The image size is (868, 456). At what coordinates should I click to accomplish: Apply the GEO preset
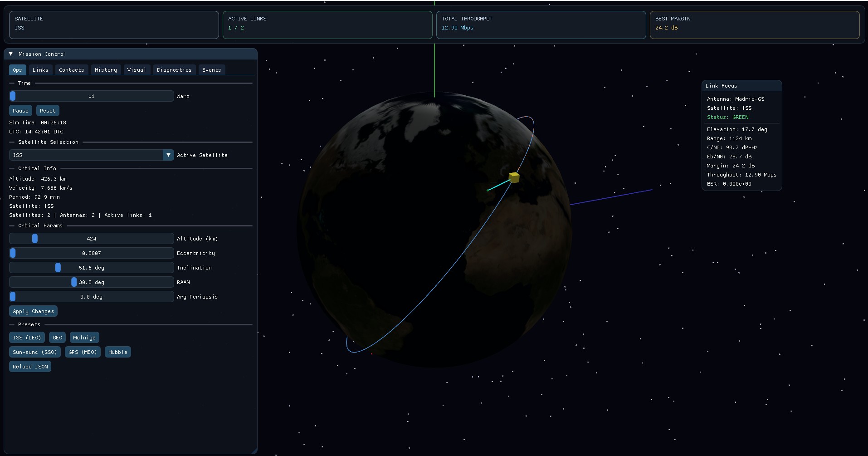[x=57, y=337]
